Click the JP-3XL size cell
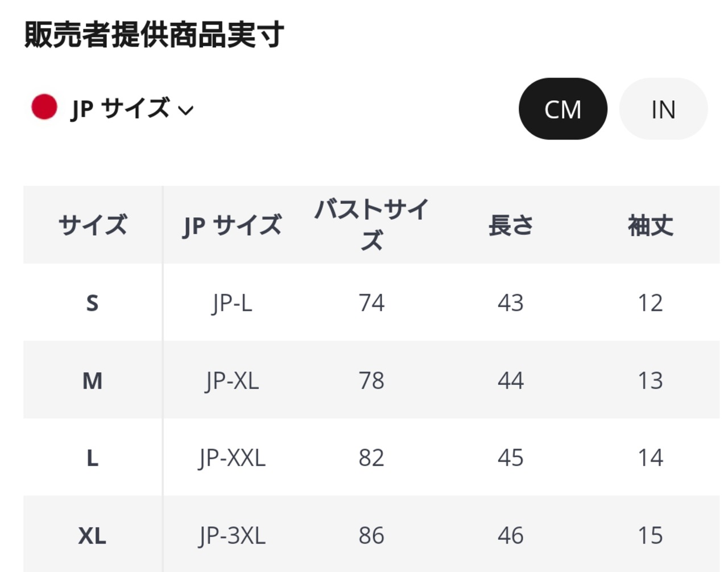Screen dimensions: 728x572 point(232,536)
